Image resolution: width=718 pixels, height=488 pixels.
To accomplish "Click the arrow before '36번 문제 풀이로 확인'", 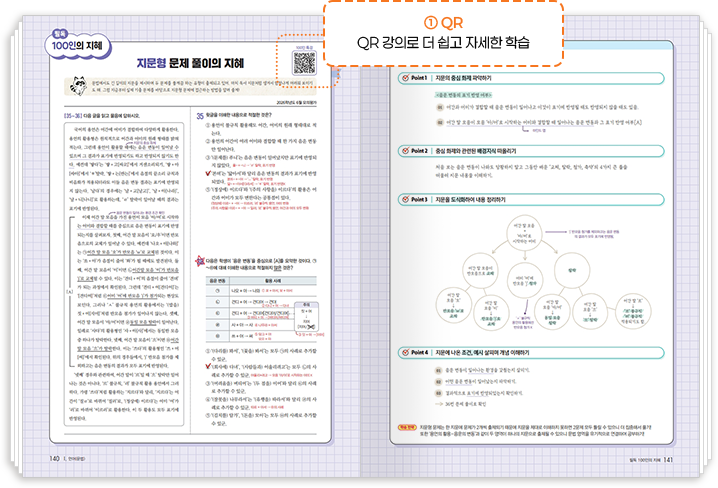I will click(438, 404).
